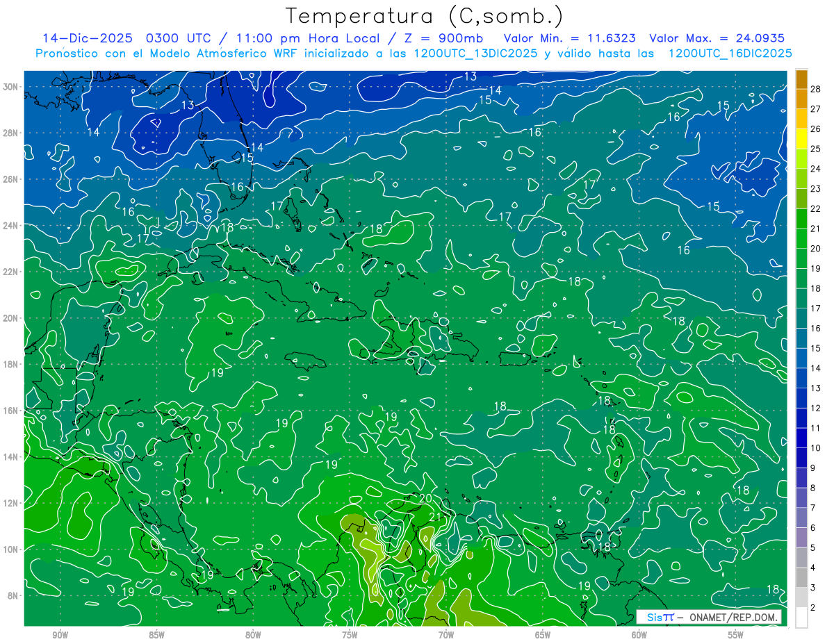The width and height of the screenshot is (834, 644).
Task: Click the 22N latitude axis label
Action: (x=12, y=272)
